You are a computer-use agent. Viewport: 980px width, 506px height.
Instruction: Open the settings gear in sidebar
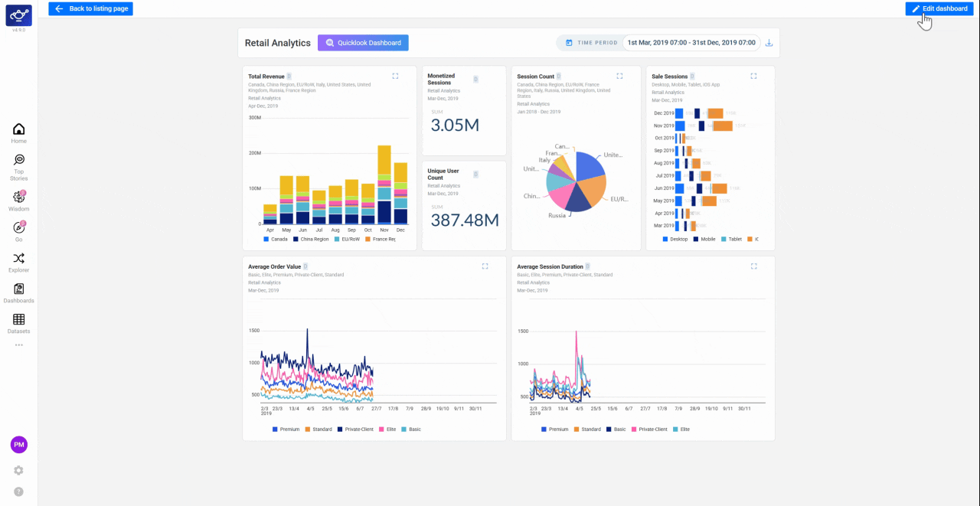pos(18,470)
